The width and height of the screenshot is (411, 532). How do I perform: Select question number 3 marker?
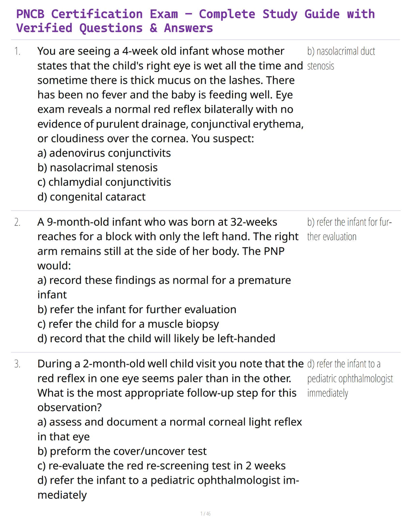(17, 364)
